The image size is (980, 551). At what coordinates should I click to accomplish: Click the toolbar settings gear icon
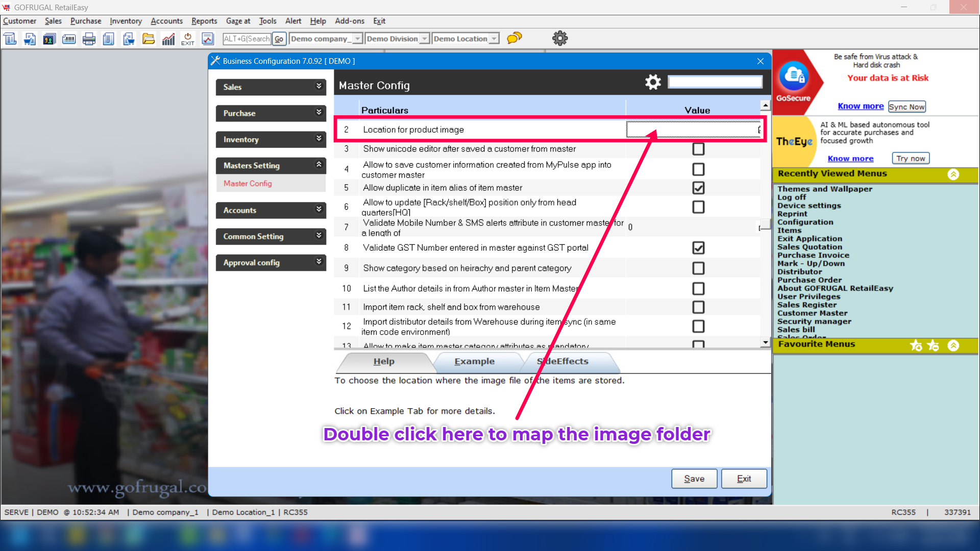(560, 38)
